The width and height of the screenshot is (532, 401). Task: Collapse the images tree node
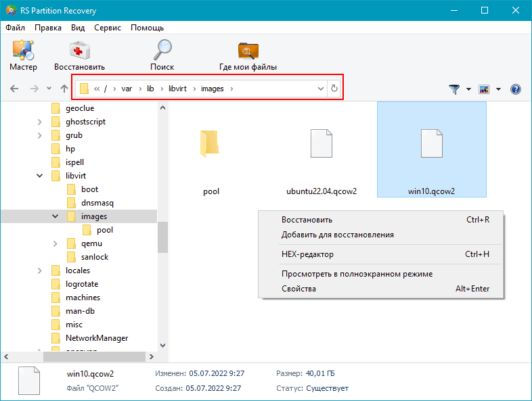55,216
